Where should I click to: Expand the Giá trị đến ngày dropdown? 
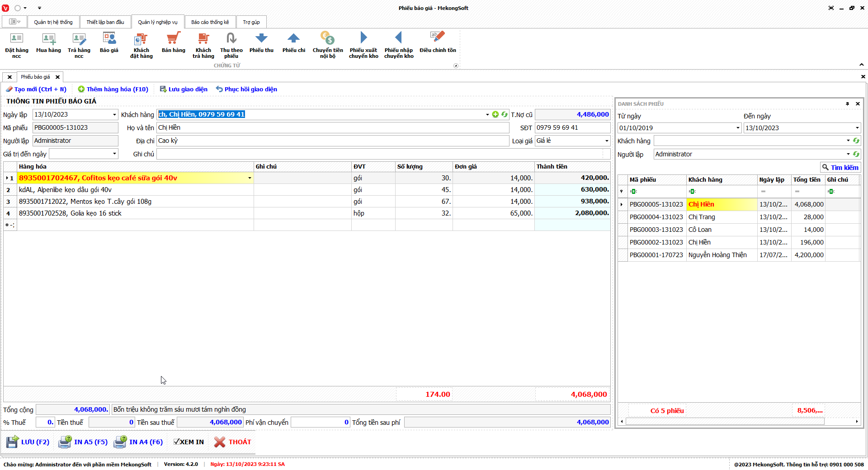coord(114,154)
